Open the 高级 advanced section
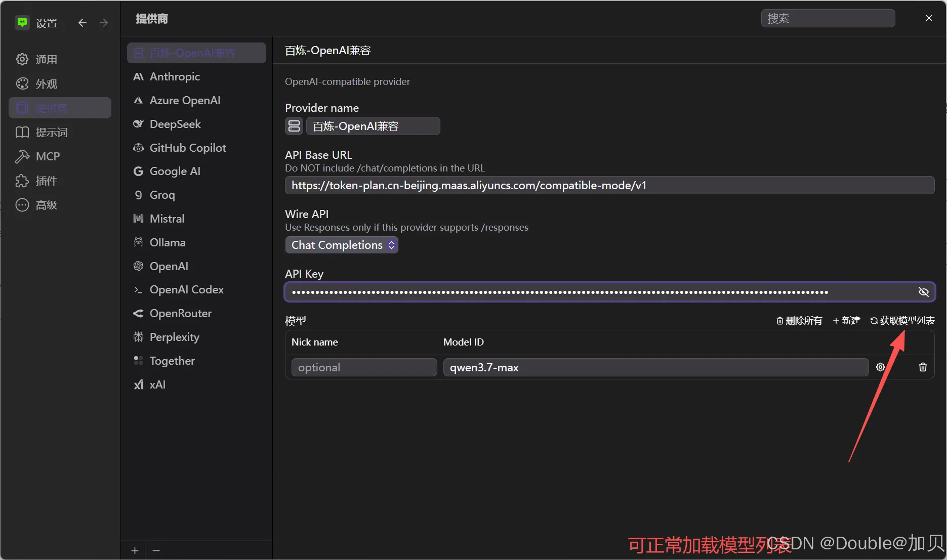This screenshot has height=560, width=947. click(60, 205)
